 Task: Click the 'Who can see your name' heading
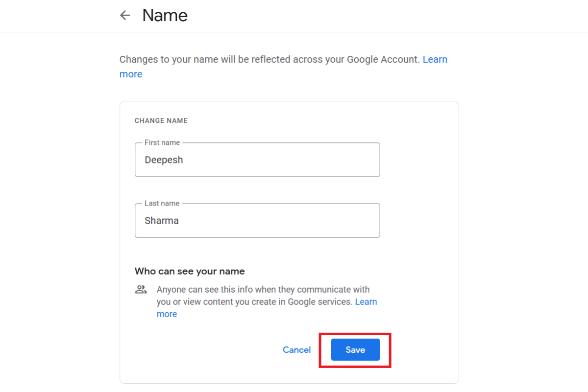click(x=190, y=271)
